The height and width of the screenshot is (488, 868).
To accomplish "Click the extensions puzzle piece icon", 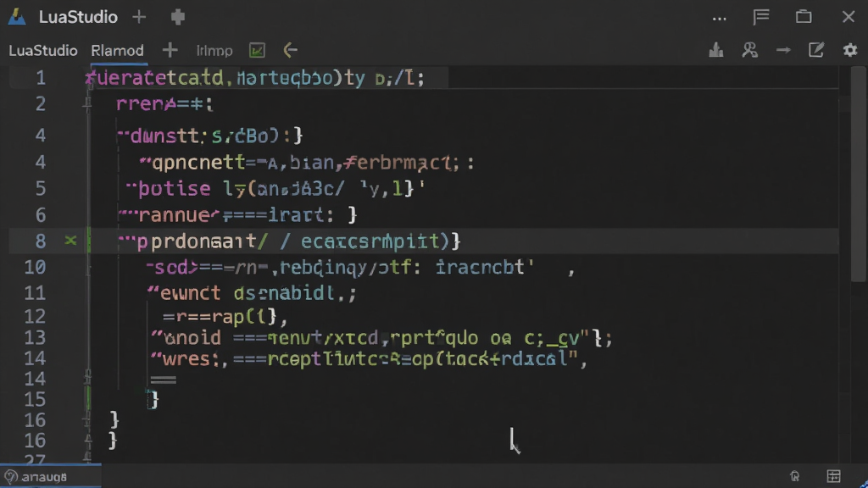I will 178,17.
